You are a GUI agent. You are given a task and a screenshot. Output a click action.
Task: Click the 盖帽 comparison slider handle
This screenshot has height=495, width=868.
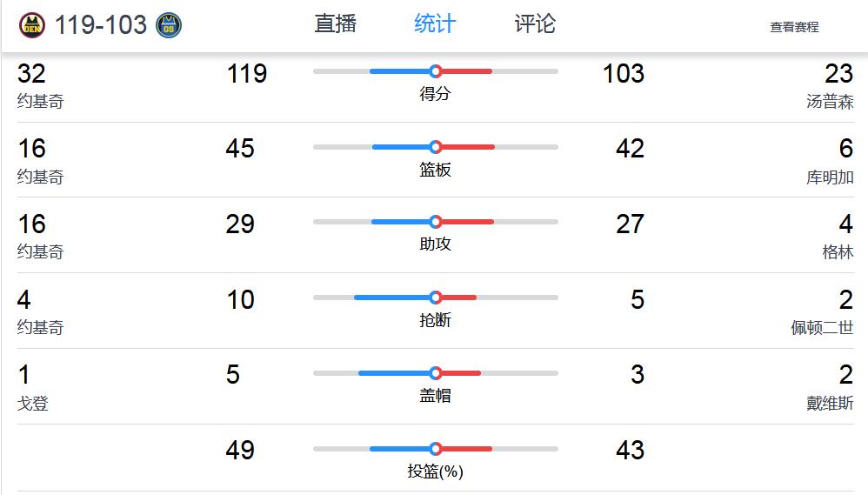[x=436, y=373]
